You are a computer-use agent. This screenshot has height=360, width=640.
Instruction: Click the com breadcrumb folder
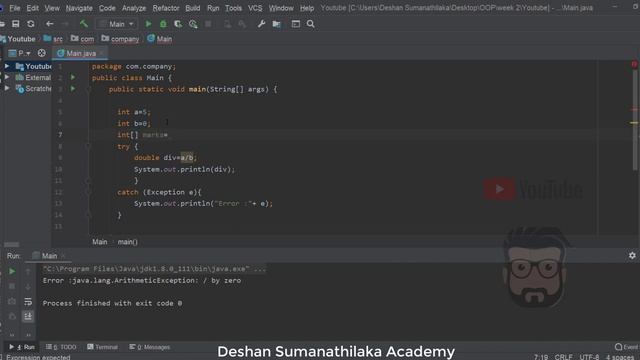(x=82, y=39)
